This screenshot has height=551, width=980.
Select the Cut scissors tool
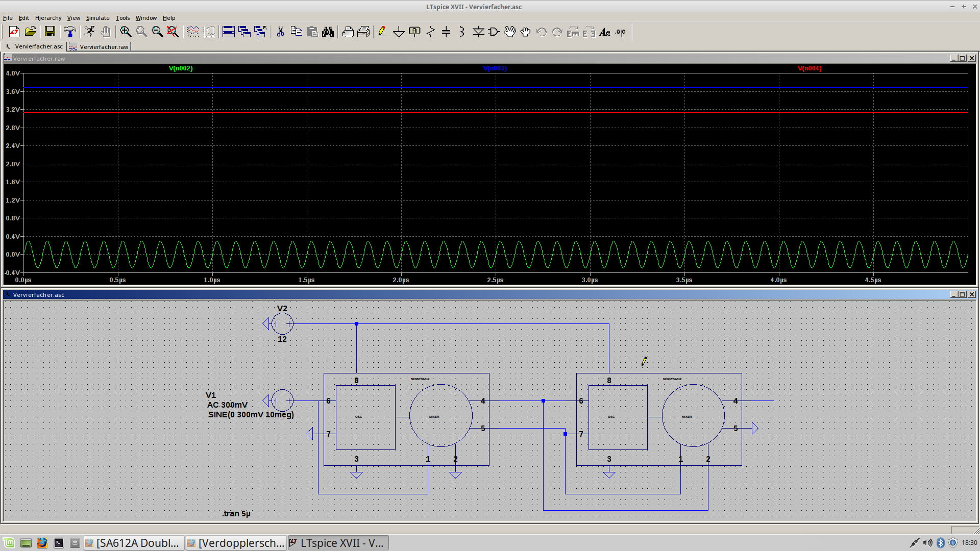280,32
